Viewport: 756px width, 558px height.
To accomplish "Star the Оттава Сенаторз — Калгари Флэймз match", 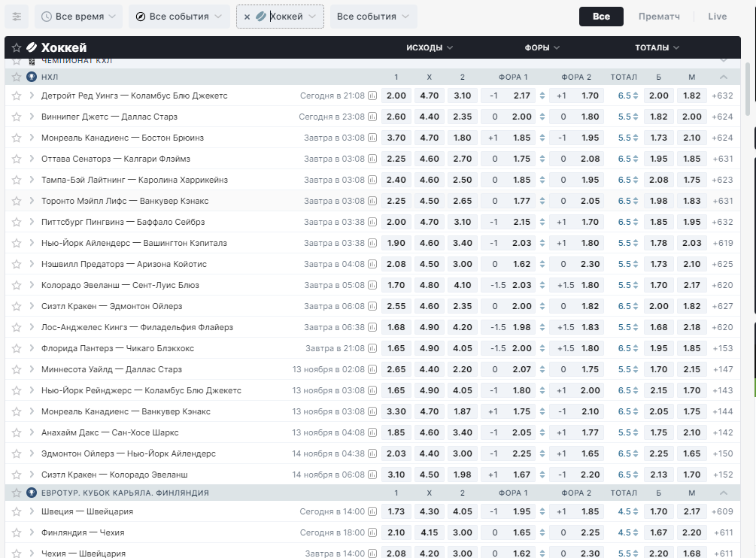I will click(17, 159).
